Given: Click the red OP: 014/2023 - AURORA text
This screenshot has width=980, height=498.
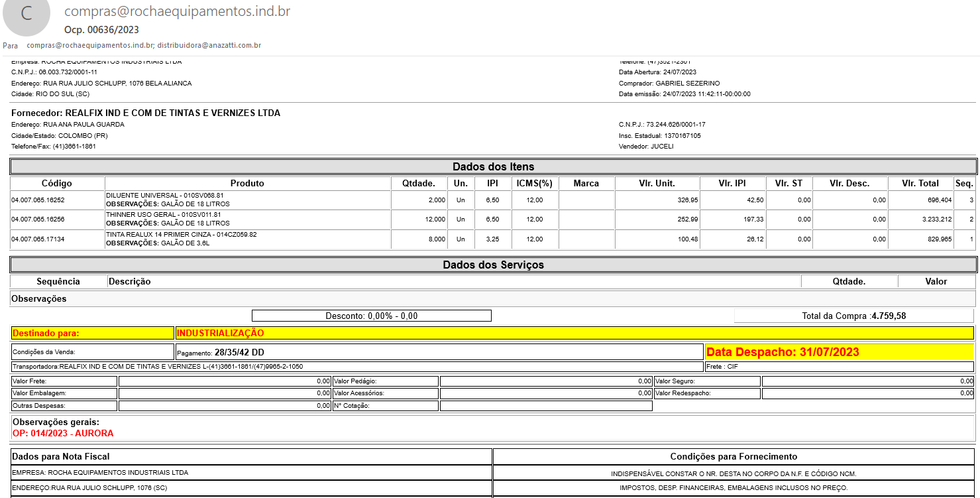Looking at the screenshot, I should point(63,433).
